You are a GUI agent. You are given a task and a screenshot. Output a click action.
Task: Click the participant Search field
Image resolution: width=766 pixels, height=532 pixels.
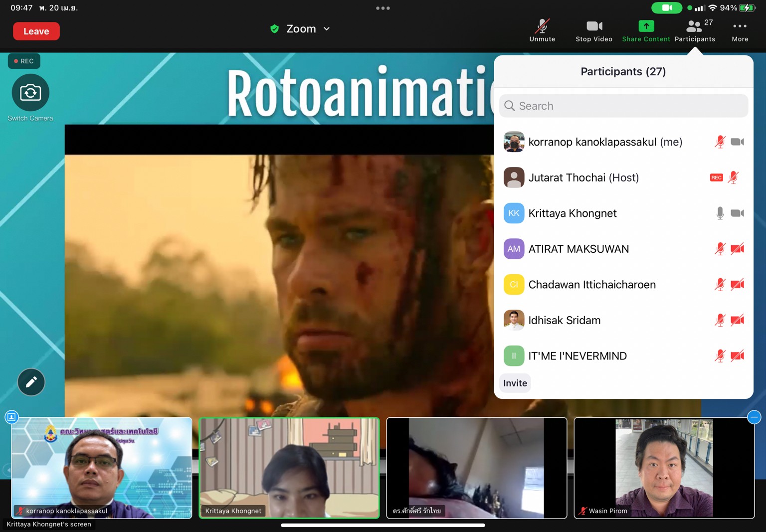(623, 106)
